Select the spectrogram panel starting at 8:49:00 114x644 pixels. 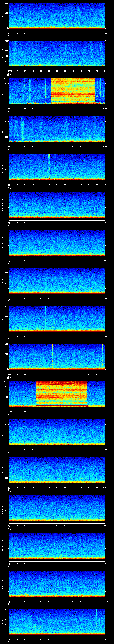tap(57, 205)
